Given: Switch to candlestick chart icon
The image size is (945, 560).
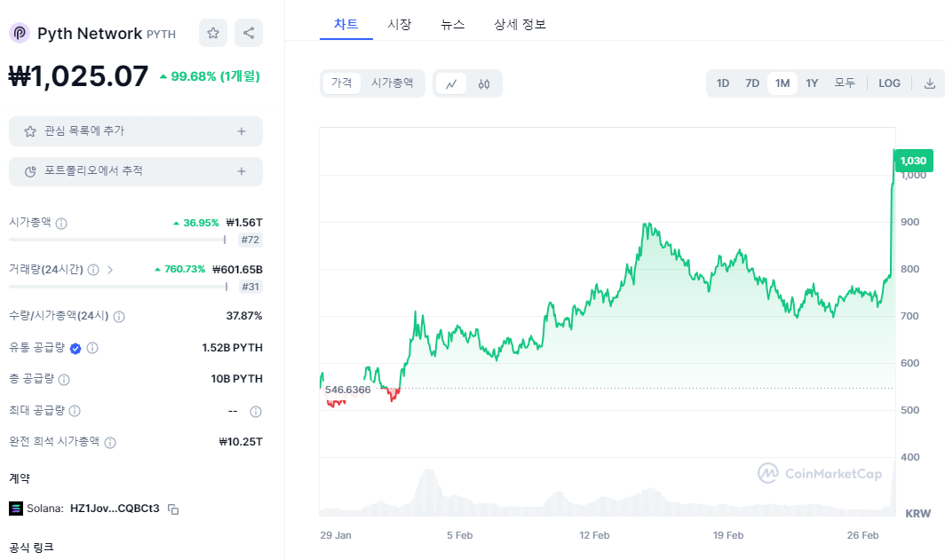Looking at the screenshot, I should click(x=484, y=83).
